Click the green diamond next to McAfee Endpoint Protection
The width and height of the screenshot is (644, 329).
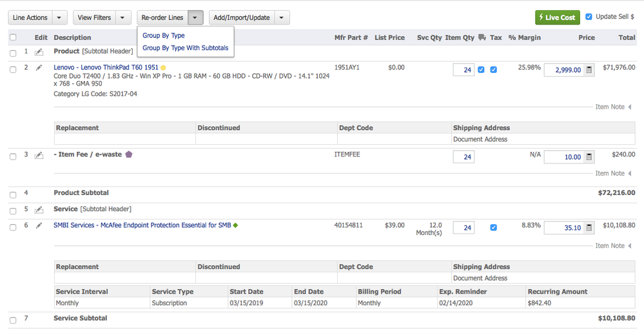click(x=235, y=225)
